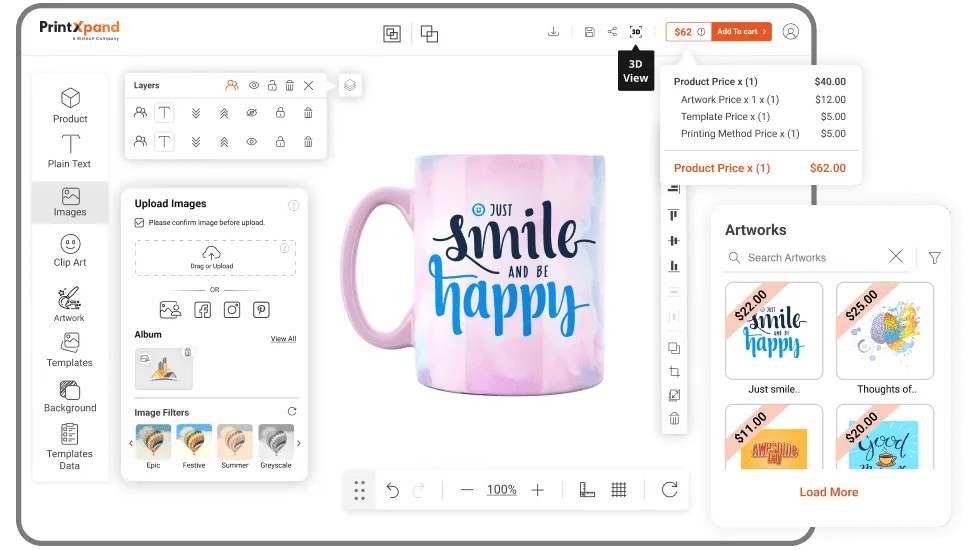Zoom in with the plus button
Viewport: 975px width, 550px height.
pos(538,490)
